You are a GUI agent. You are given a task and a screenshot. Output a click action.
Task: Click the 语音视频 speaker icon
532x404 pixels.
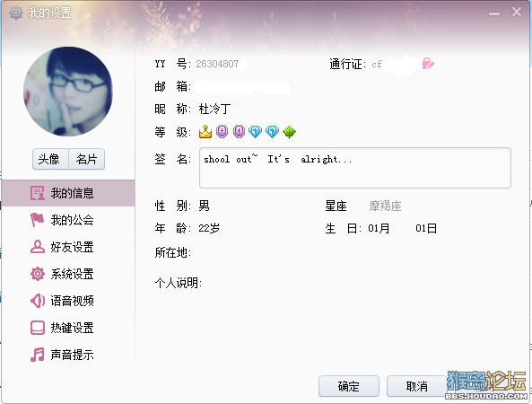[x=38, y=301]
